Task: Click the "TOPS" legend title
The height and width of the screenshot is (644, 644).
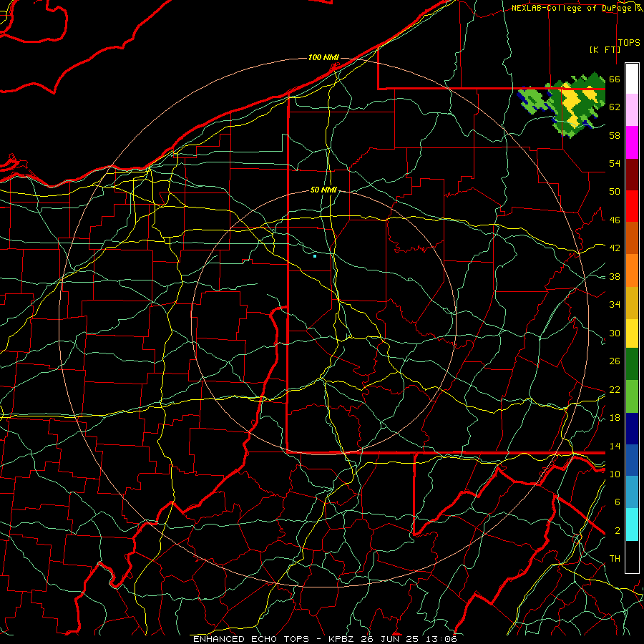Action: click(x=629, y=42)
